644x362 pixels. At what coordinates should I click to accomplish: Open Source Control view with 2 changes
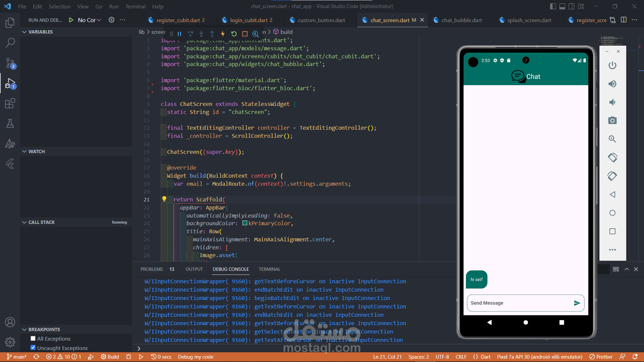pos(10,63)
